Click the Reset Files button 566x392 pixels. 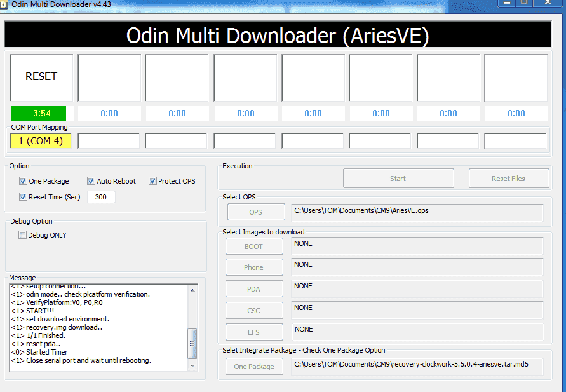pos(509,179)
